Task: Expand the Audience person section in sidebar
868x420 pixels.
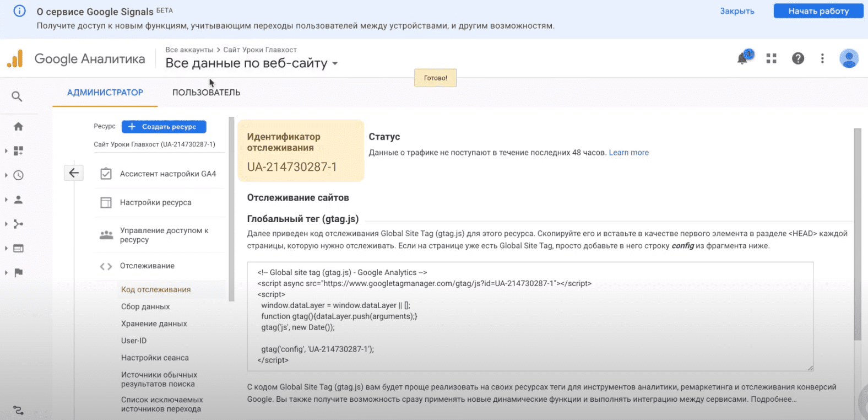Action: 18,200
